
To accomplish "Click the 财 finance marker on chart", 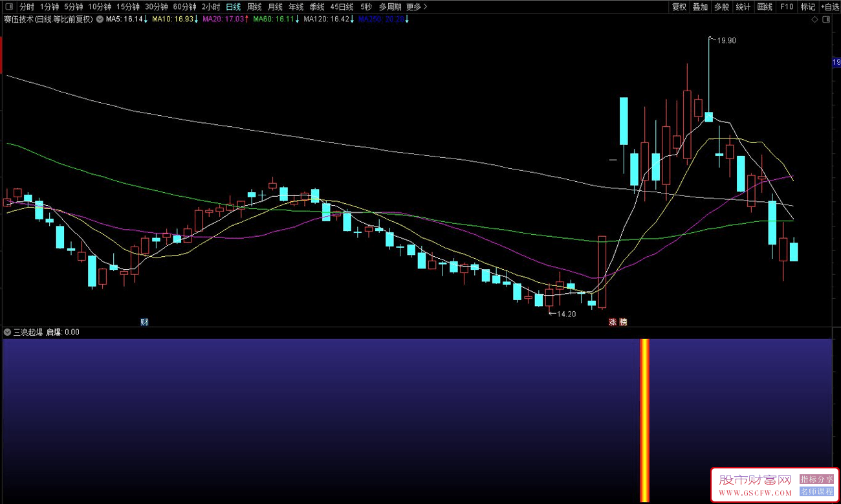I will [144, 322].
